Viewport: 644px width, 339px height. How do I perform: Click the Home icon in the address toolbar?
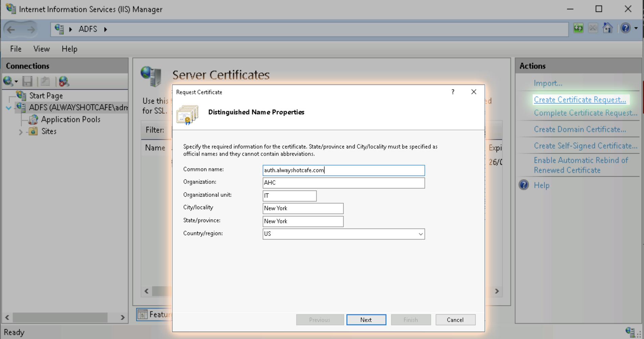click(x=607, y=28)
